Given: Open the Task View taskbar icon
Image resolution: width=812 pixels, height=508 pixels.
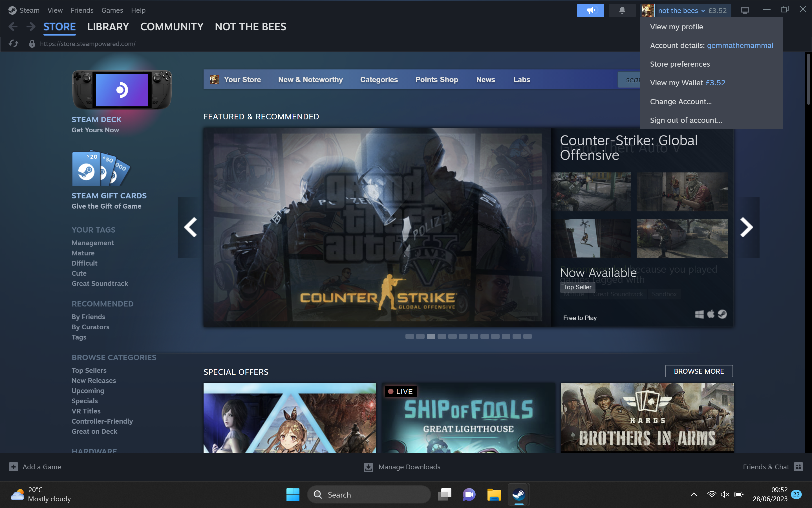Looking at the screenshot, I should tap(445, 494).
